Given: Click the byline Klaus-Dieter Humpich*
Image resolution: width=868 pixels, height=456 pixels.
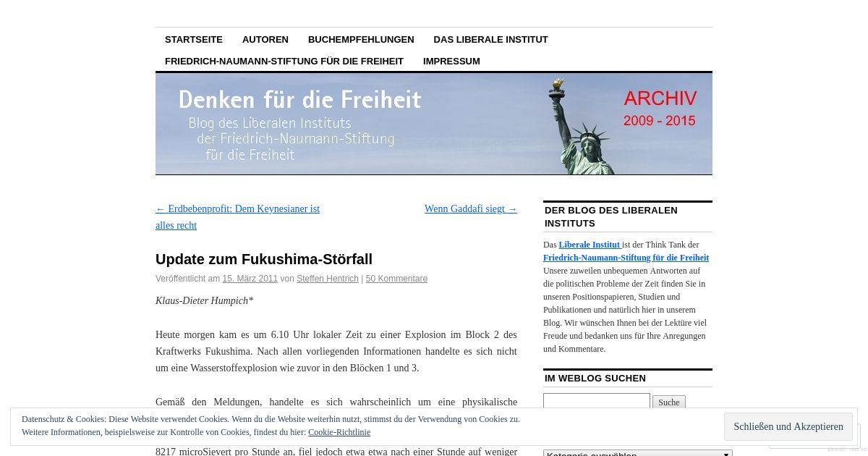Looking at the screenshot, I should tap(205, 300).
